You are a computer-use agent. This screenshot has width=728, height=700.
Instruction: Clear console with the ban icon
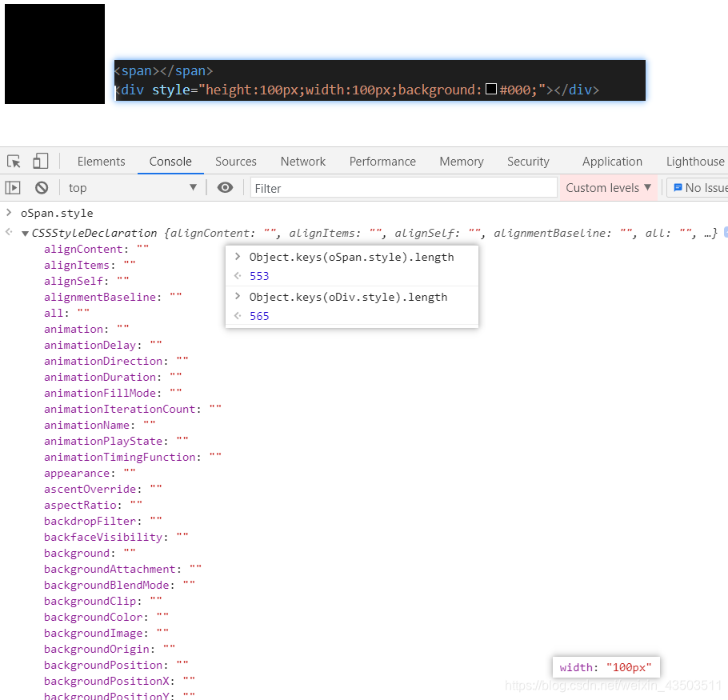pos(42,187)
